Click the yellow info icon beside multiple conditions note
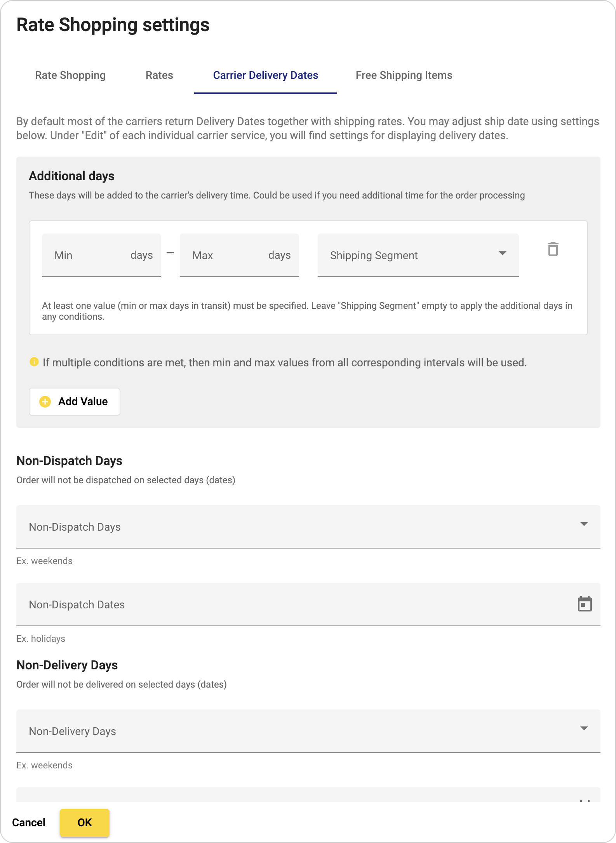Screen dimensions: 616x843 [x=34, y=362]
